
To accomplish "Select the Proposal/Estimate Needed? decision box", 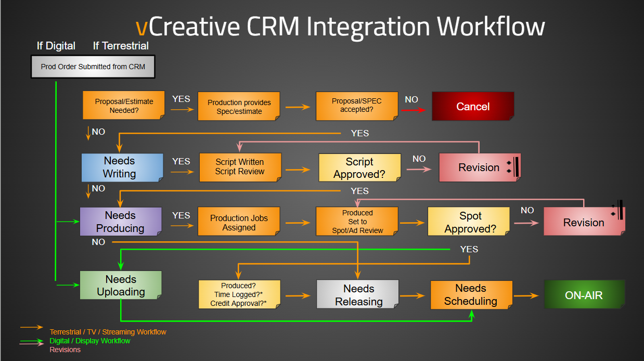I will tap(124, 106).
